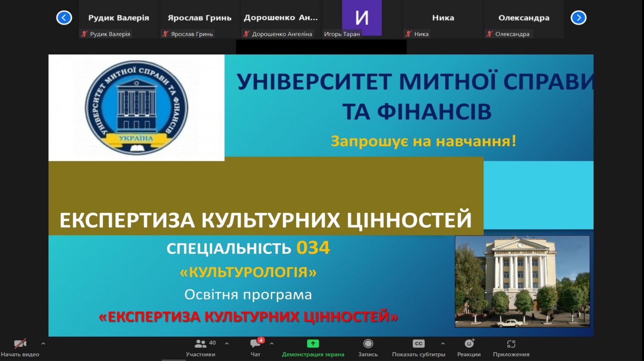This screenshot has height=361, width=644.
Task: Select Ярослав Гринь participant tile
Action: pos(200,19)
